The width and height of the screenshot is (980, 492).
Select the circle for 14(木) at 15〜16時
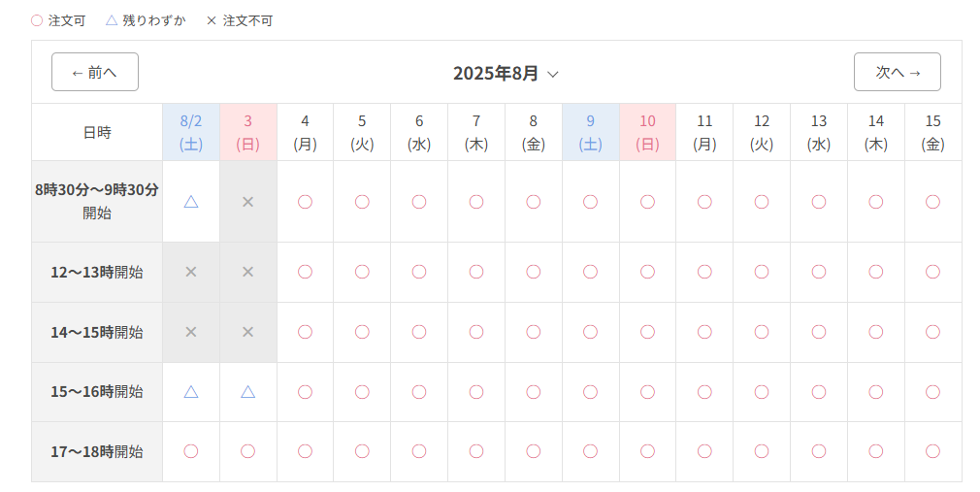click(876, 392)
